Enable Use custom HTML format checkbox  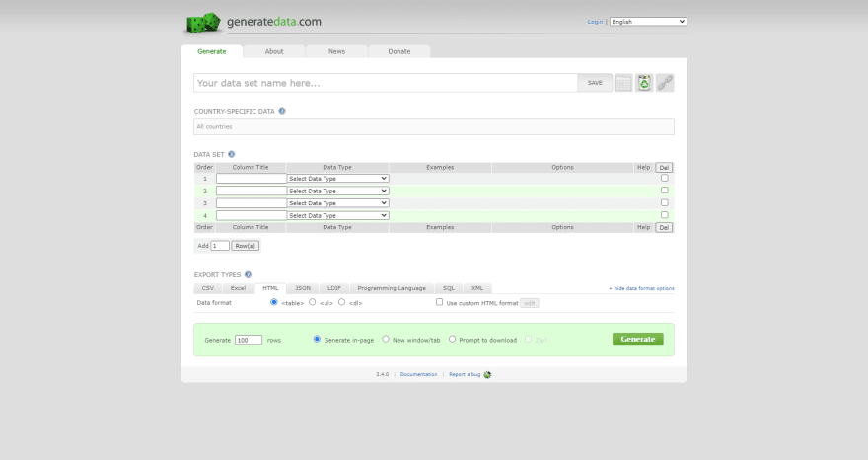440,302
